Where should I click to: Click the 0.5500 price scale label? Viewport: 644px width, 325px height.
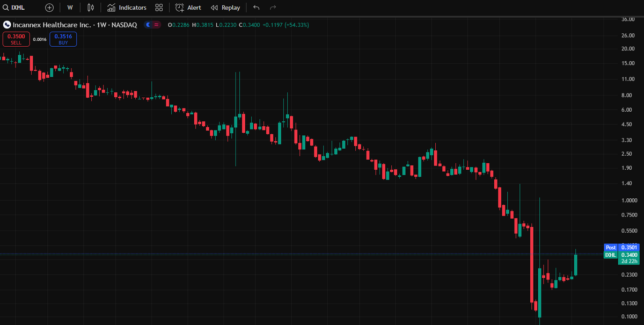pos(630,230)
